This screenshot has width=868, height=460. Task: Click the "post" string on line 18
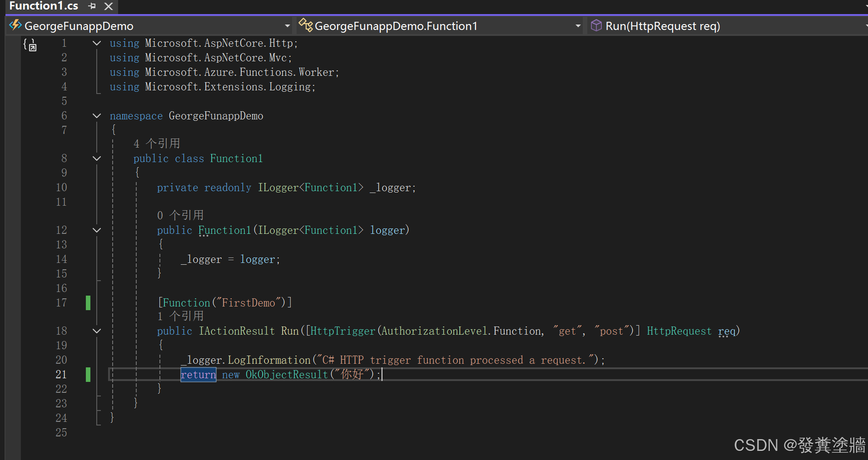(x=611, y=331)
